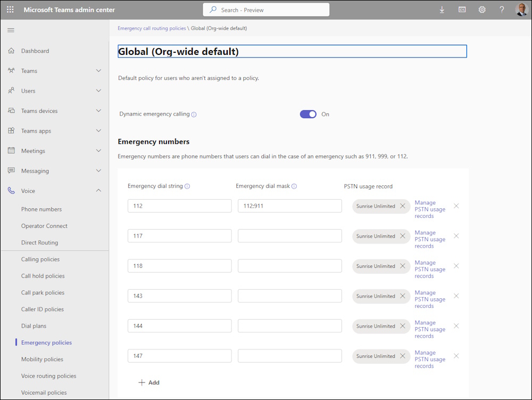Click dial mask field containing 112;911
532x400 pixels.
pyautogui.click(x=290, y=206)
